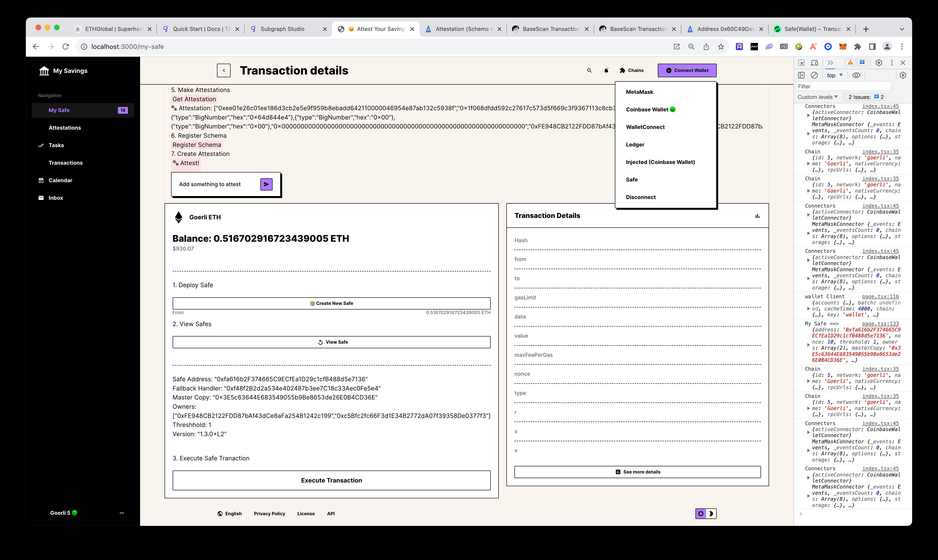
Task: Click the arrow send icon next to attestation input
Action: click(x=266, y=184)
